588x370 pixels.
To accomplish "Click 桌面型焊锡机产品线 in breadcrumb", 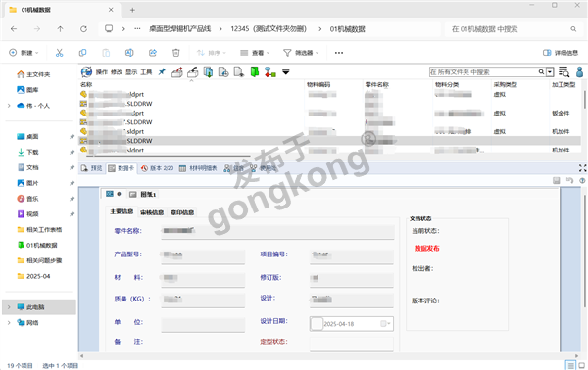I will (180, 28).
